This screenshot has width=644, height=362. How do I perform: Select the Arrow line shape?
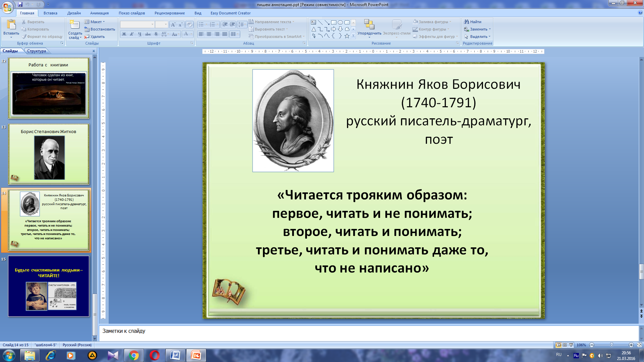pos(327,22)
